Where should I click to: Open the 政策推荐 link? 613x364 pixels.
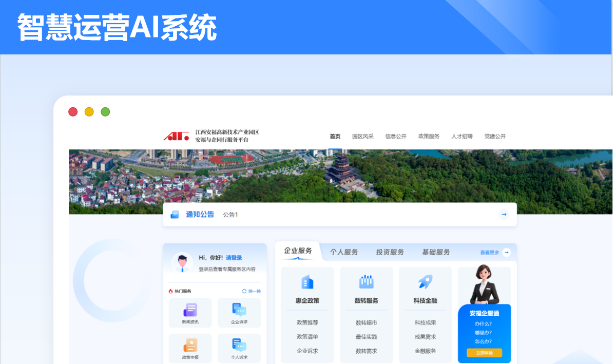(308, 322)
